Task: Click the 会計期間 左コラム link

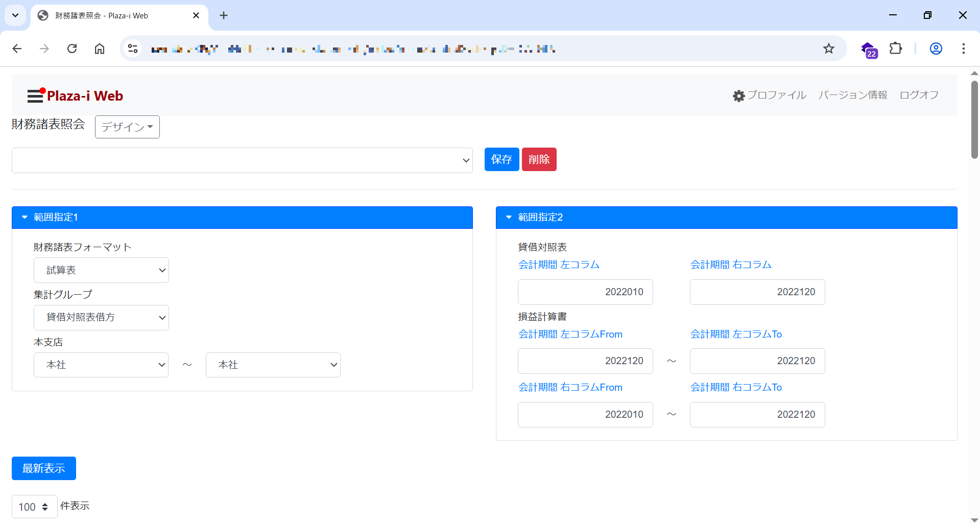Action: coord(559,265)
